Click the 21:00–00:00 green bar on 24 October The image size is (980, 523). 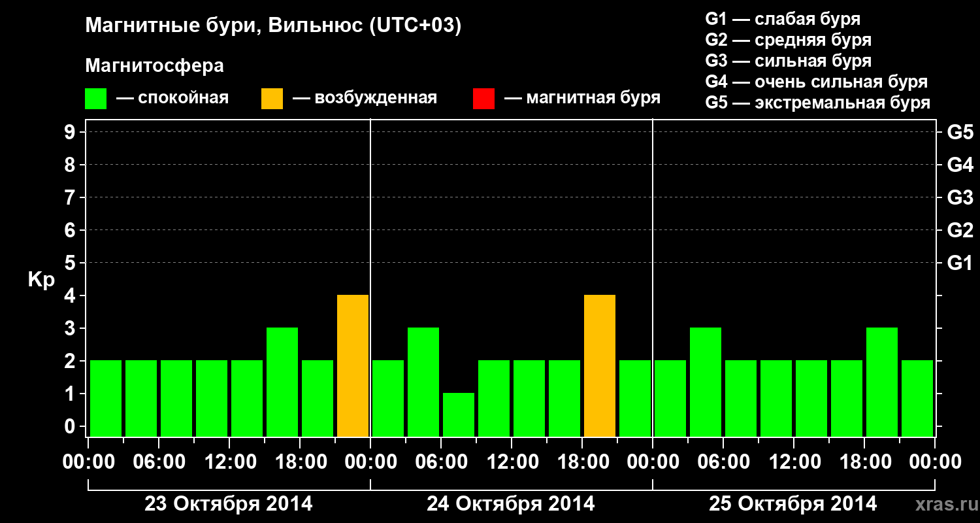635,399
